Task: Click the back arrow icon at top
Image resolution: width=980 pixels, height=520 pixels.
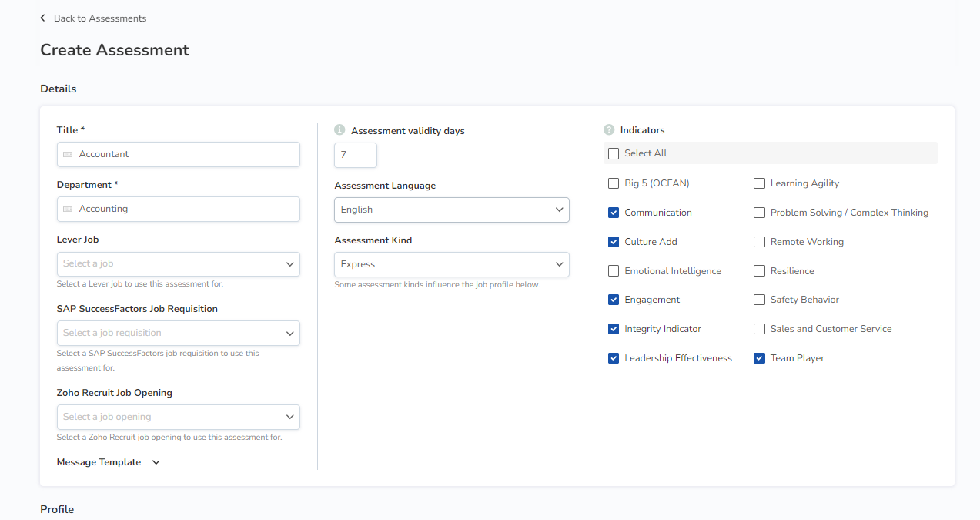Action: click(x=43, y=18)
